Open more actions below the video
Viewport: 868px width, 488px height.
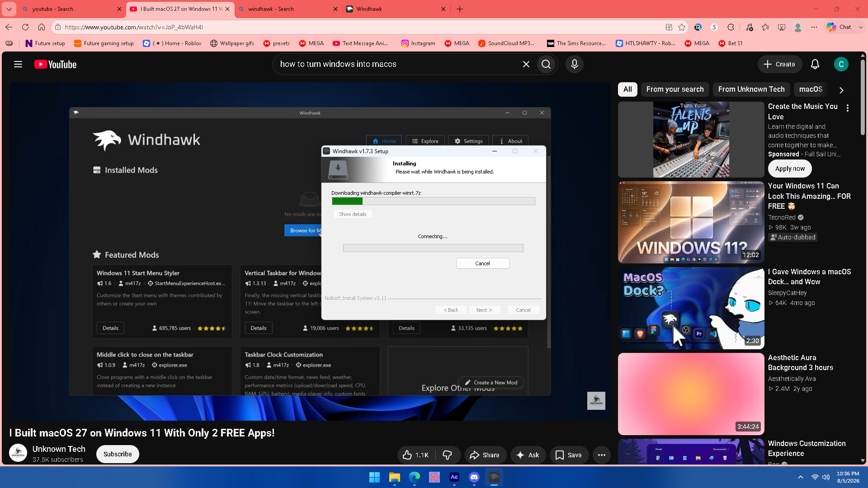coord(602,455)
